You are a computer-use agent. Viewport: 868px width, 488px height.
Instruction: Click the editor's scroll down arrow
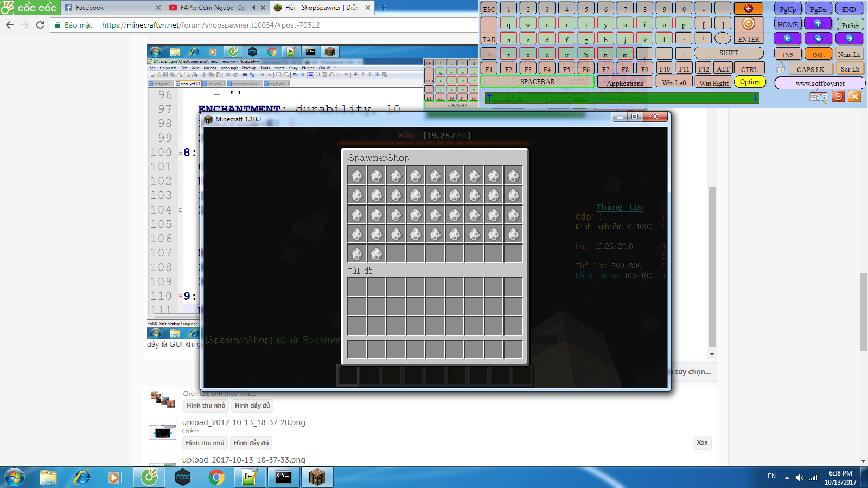[712, 354]
